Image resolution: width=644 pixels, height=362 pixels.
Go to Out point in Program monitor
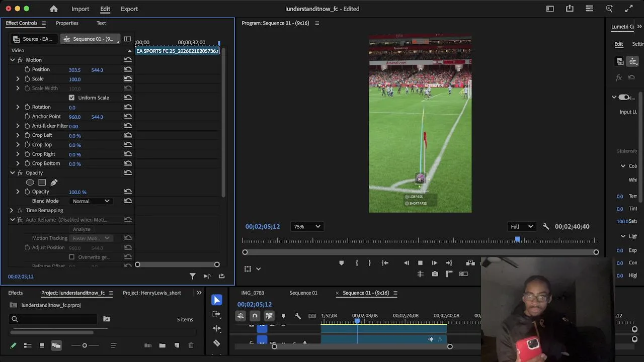click(x=449, y=263)
